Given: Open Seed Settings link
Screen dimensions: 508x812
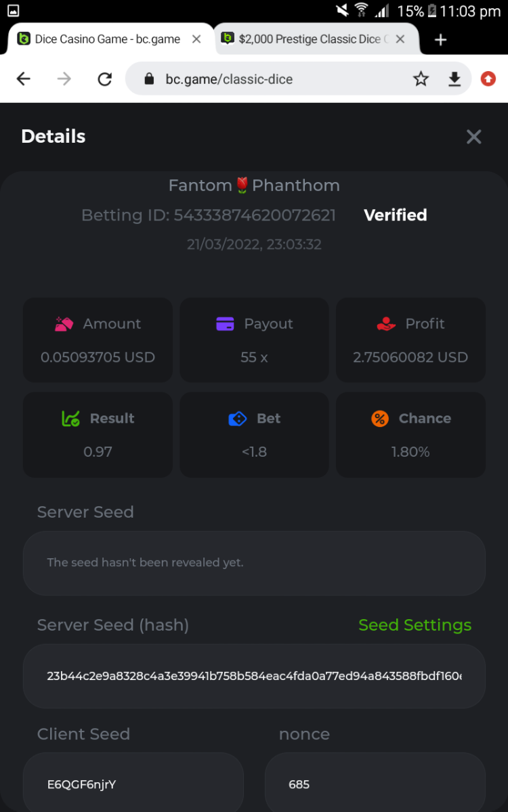Looking at the screenshot, I should pos(415,625).
